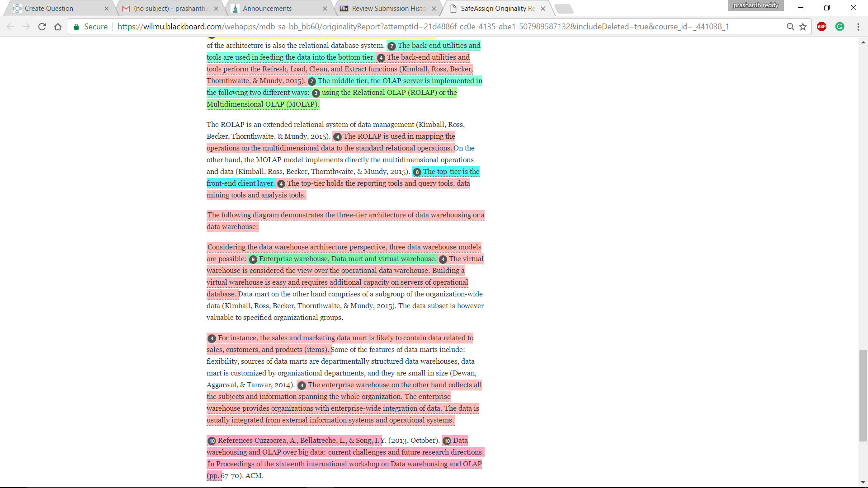Switch to the Review Submission History tab
This screenshot has height=488, width=868.
point(388,8)
